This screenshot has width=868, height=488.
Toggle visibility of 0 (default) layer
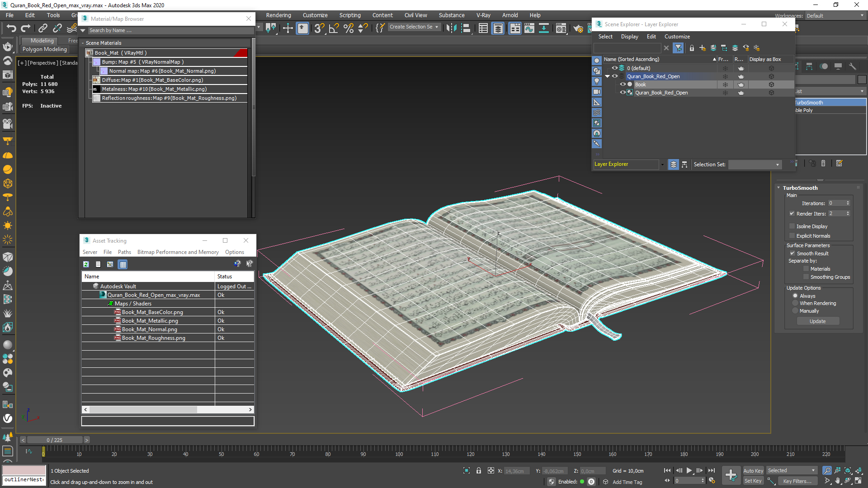(x=614, y=68)
